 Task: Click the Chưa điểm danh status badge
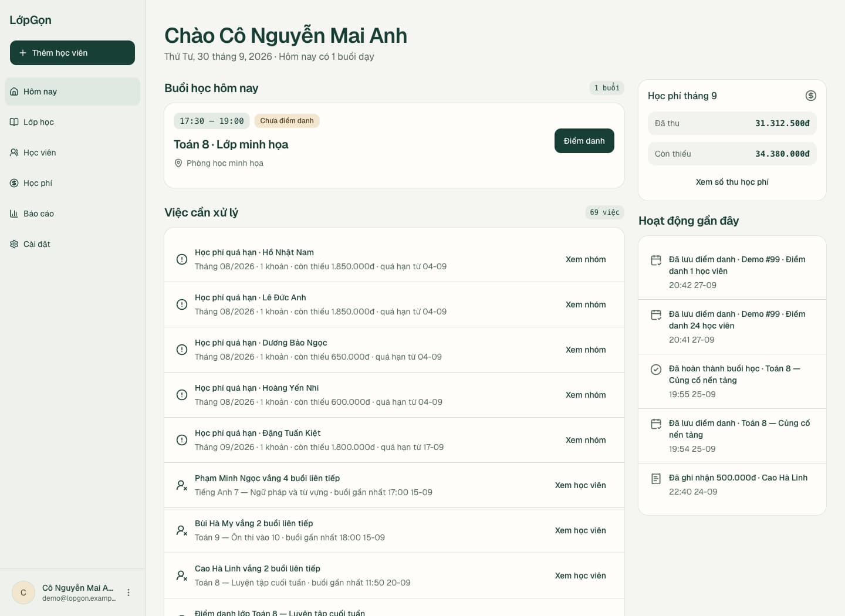tap(287, 121)
